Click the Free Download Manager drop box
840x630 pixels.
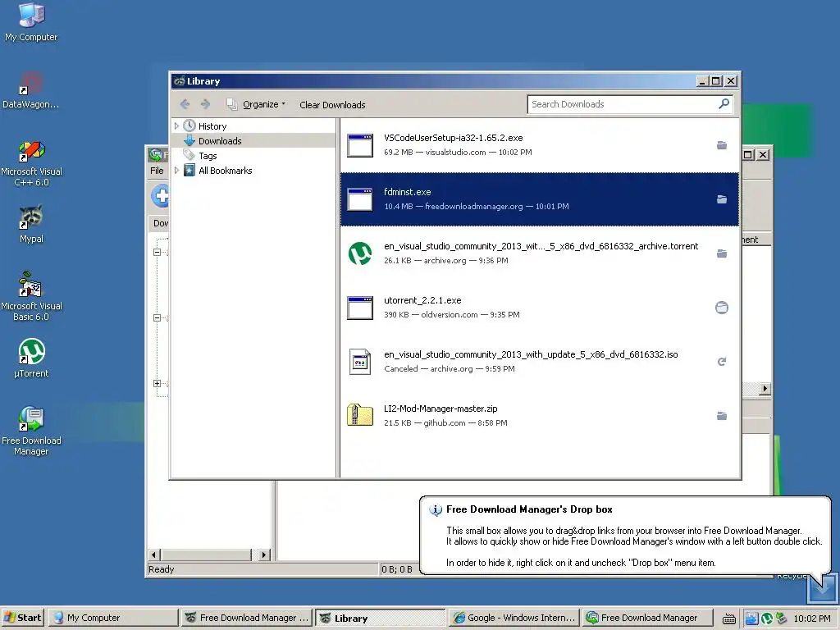pyautogui.click(x=822, y=587)
